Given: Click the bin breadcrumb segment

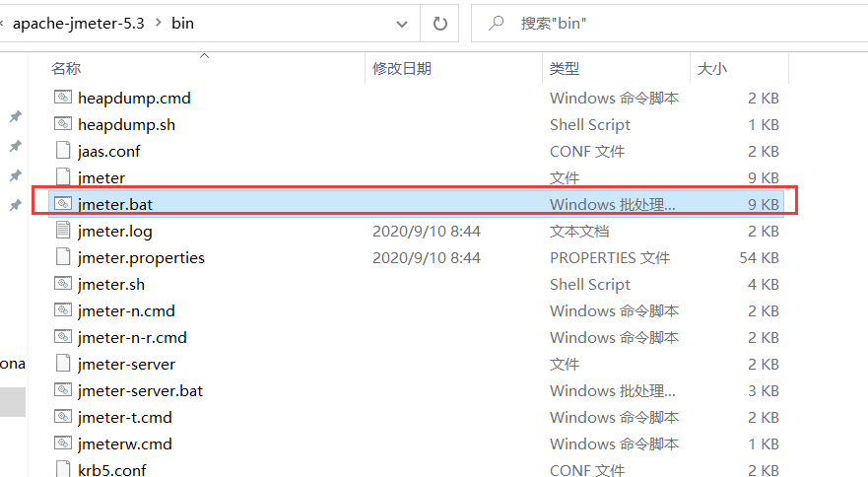Looking at the screenshot, I should [182, 24].
